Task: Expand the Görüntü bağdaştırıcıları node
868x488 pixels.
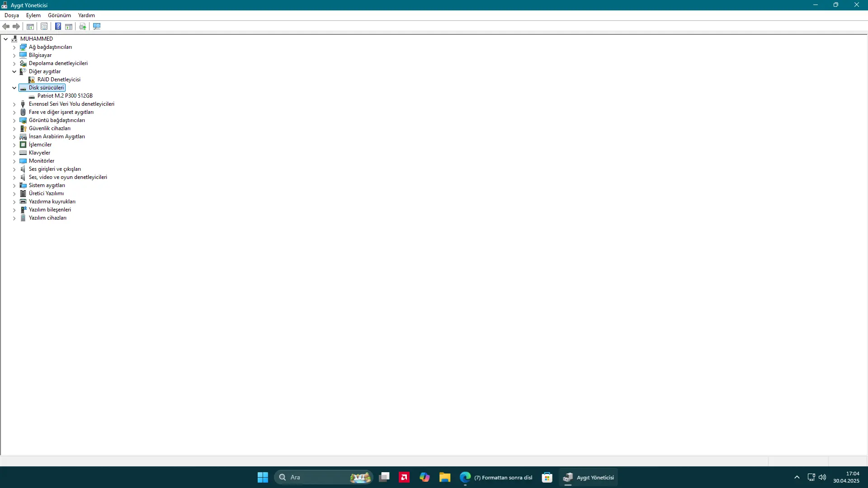Action: pos(14,120)
